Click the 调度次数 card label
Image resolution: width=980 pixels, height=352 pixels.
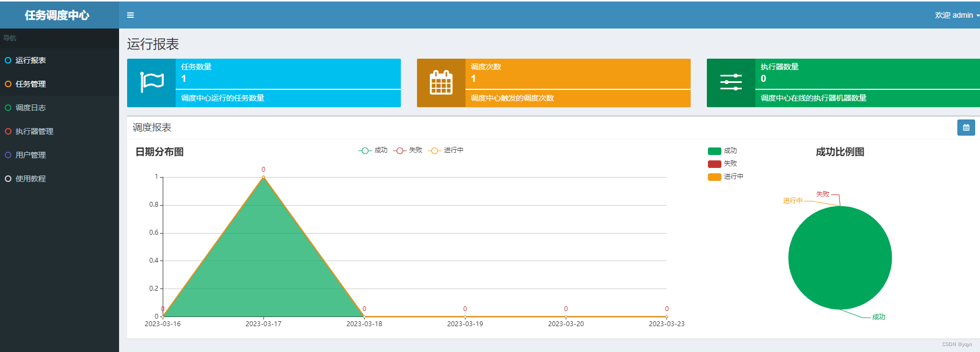click(x=486, y=67)
